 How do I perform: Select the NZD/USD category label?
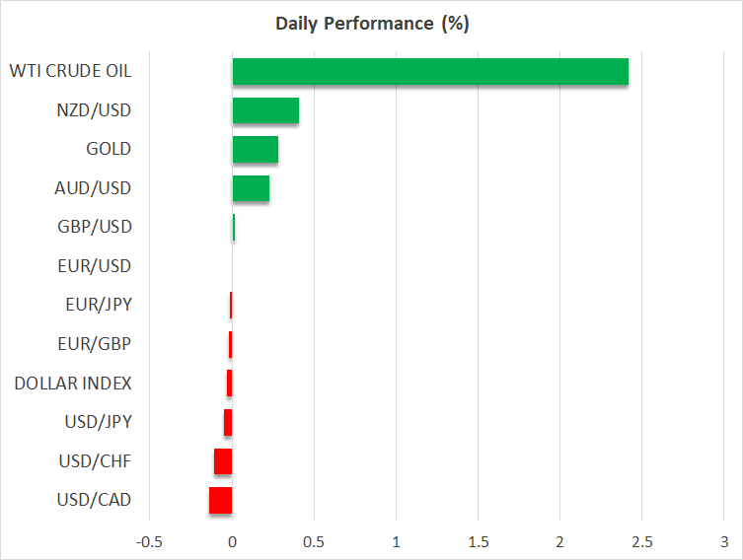(x=95, y=110)
